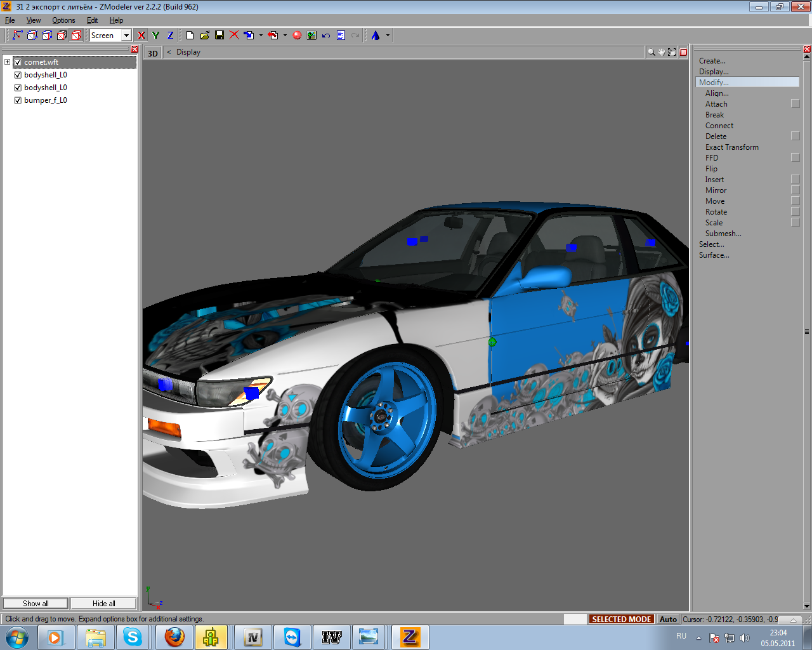Create a new blank scene
This screenshot has width=812, height=650.
coord(190,36)
